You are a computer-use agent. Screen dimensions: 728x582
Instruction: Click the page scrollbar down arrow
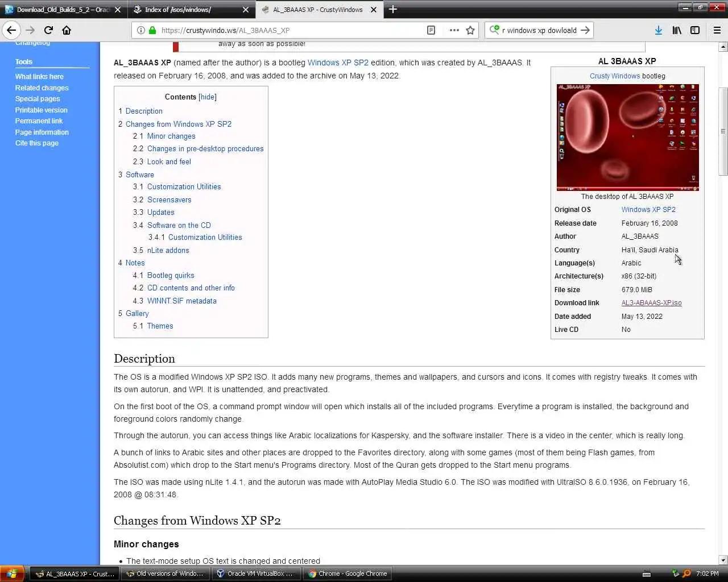click(x=723, y=560)
